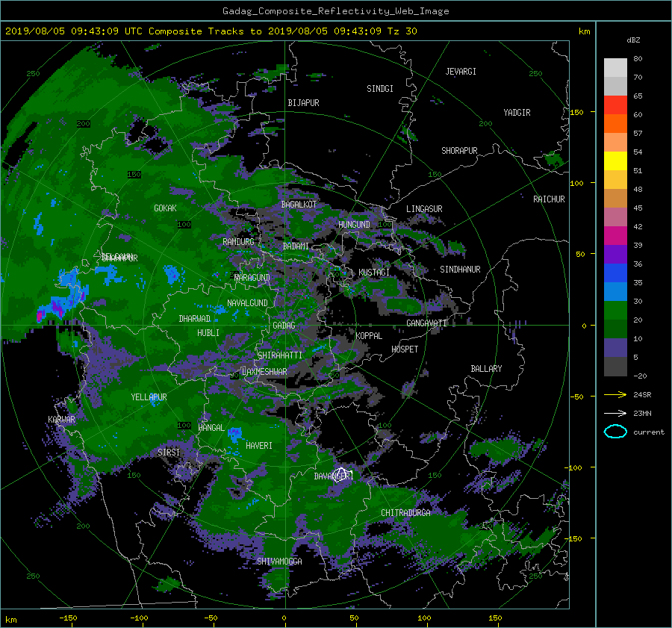Screen dimensions: 672x628
Task: Click the km unit label at bottom left
Action: (x=11, y=620)
